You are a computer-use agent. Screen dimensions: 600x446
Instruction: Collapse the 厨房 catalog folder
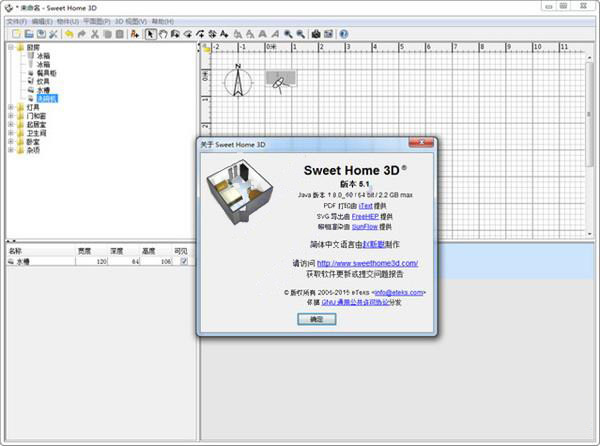point(11,47)
